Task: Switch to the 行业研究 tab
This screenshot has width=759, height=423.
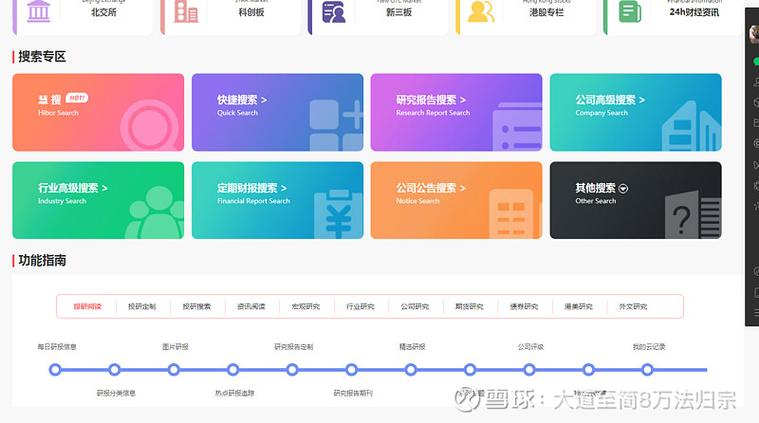Action: (360, 306)
